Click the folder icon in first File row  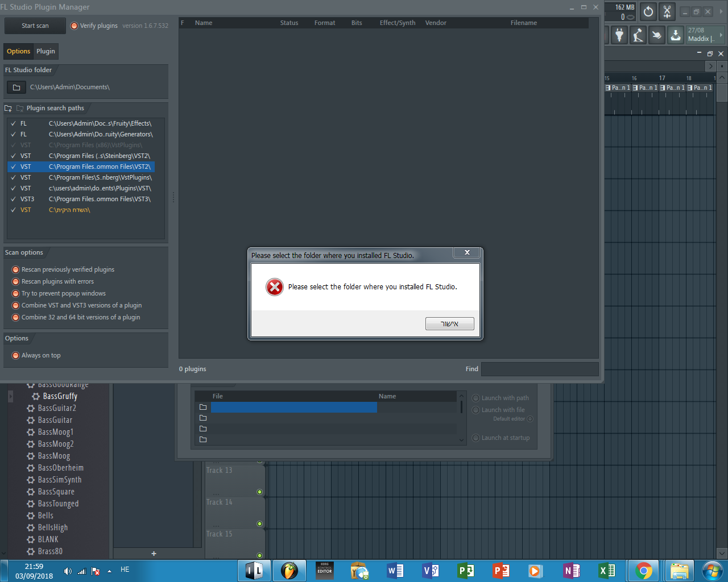click(203, 407)
